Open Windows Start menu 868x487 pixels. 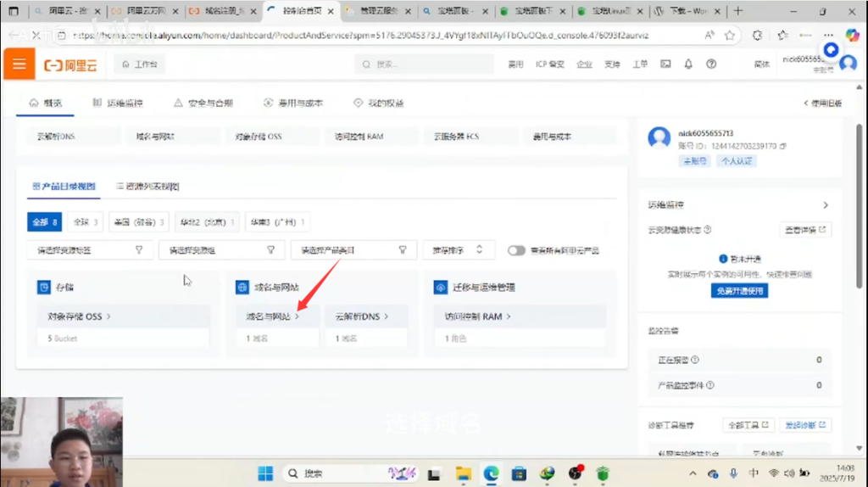[265, 473]
